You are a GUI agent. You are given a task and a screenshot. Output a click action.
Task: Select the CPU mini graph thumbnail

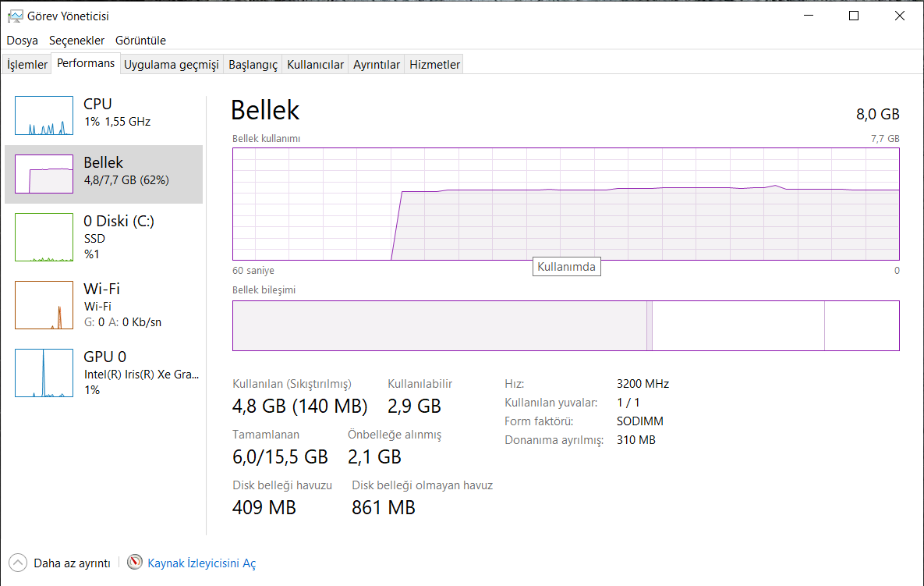pos(44,115)
